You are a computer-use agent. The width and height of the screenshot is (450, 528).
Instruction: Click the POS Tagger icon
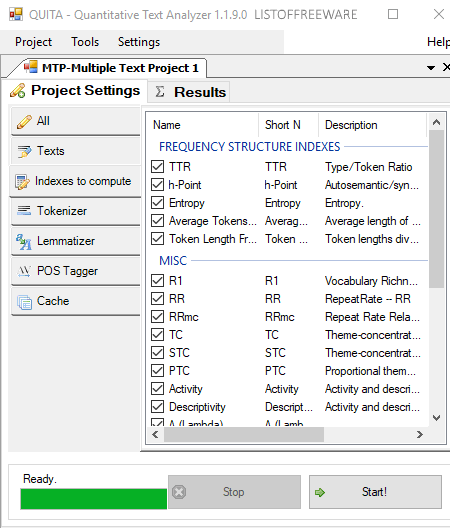(24, 271)
